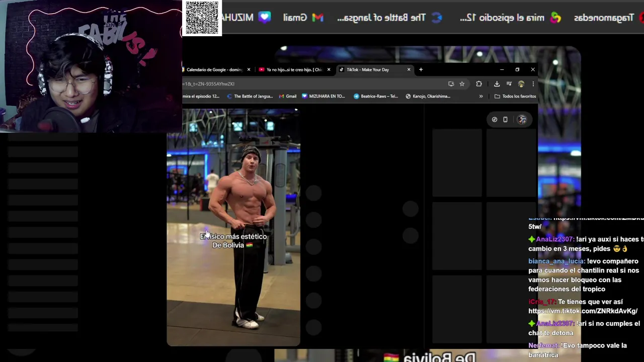Click the username bianca_ana_lucia in chat

556,261
